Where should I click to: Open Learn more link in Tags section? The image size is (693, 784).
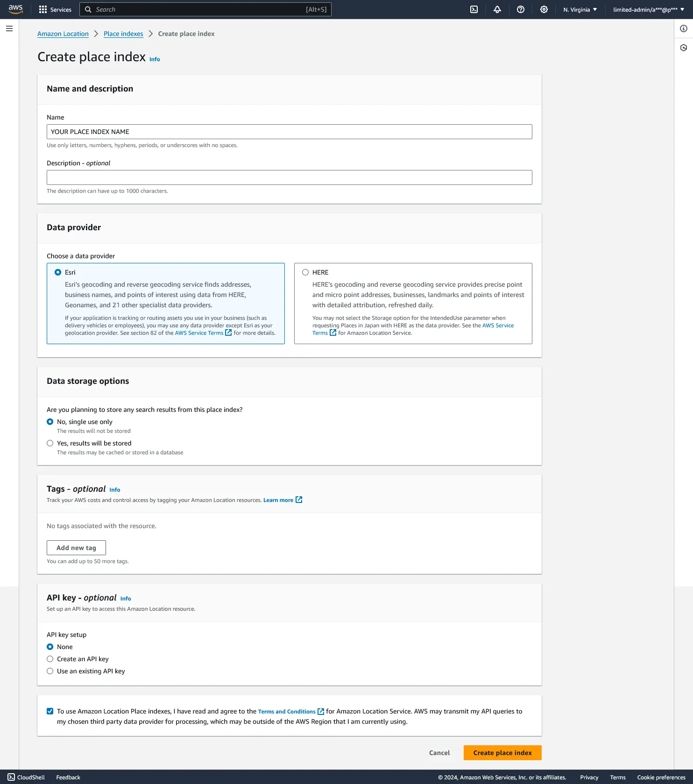point(278,500)
